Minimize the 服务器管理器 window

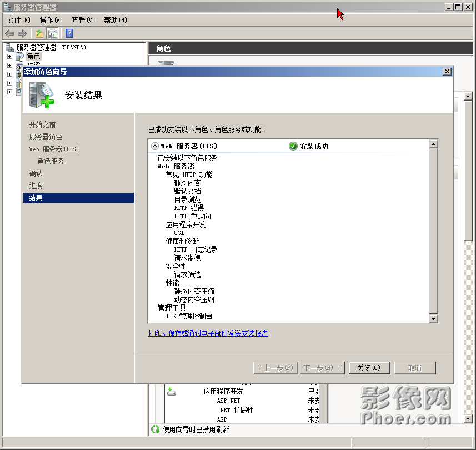coord(449,7)
